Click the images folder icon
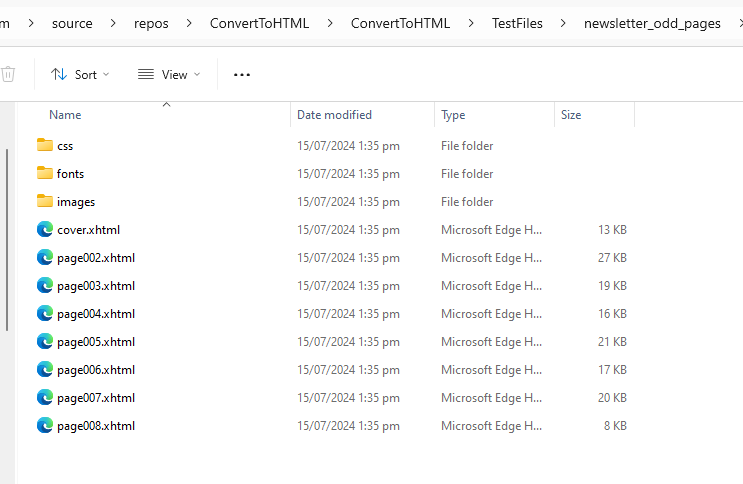Image resolution: width=743 pixels, height=484 pixels. (44, 201)
